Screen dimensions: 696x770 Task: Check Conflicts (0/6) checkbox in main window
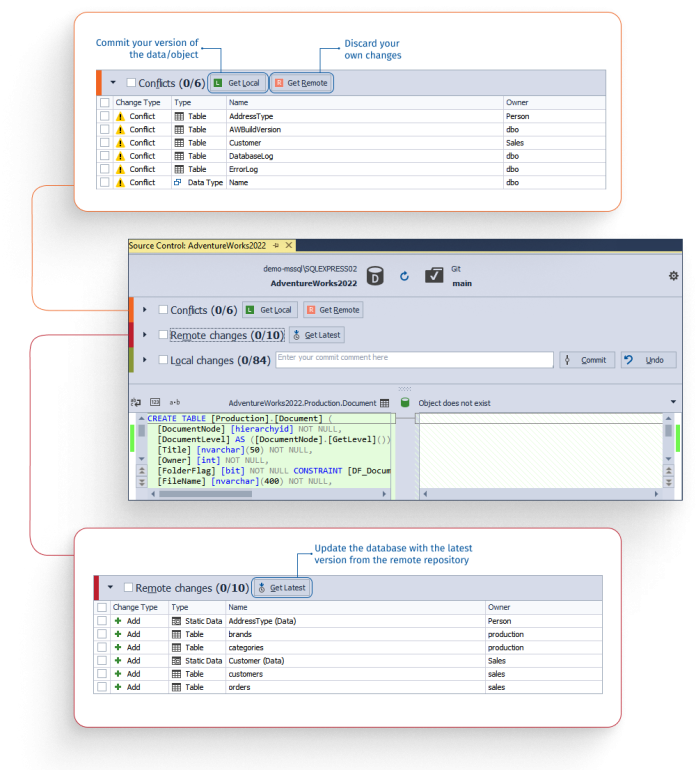click(x=163, y=310)
